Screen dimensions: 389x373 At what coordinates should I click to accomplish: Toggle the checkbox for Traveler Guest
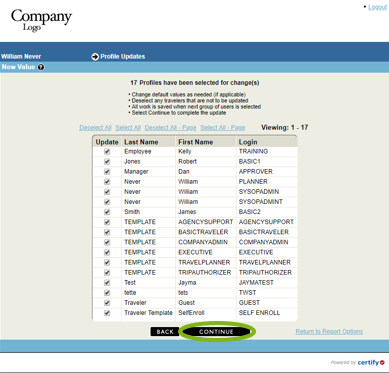click(x=107, y=303)
